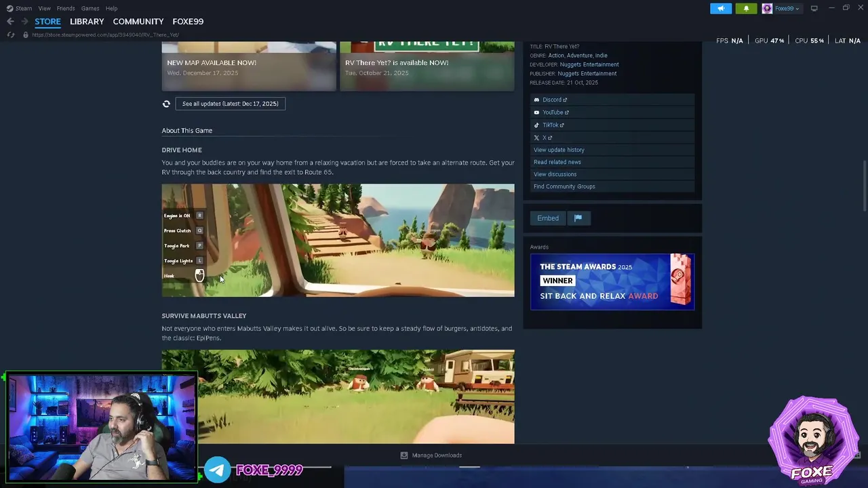Click See all updates button
Viewport: 868px width, 488px height.
click(231, 104)
